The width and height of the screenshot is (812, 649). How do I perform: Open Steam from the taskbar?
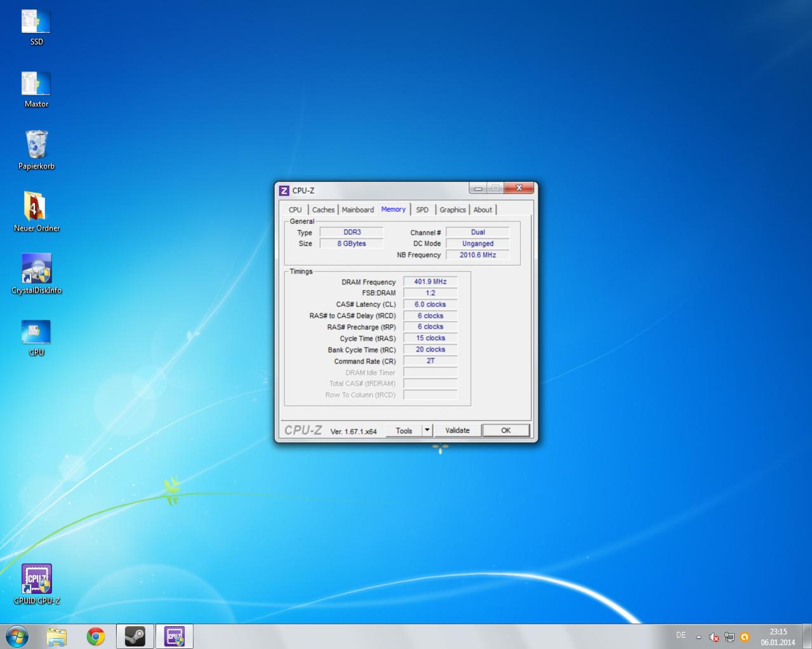[135, 636]
